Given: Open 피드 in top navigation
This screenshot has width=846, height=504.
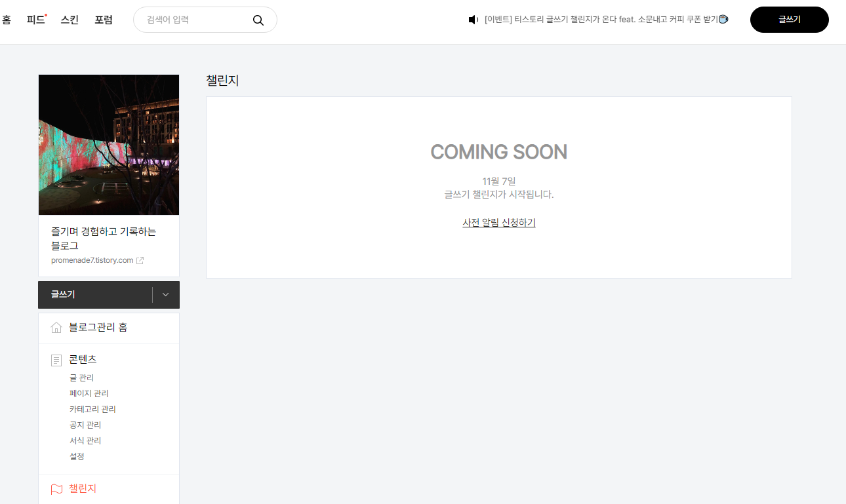Looking at the screenshot, I should (x=37, y=20).
